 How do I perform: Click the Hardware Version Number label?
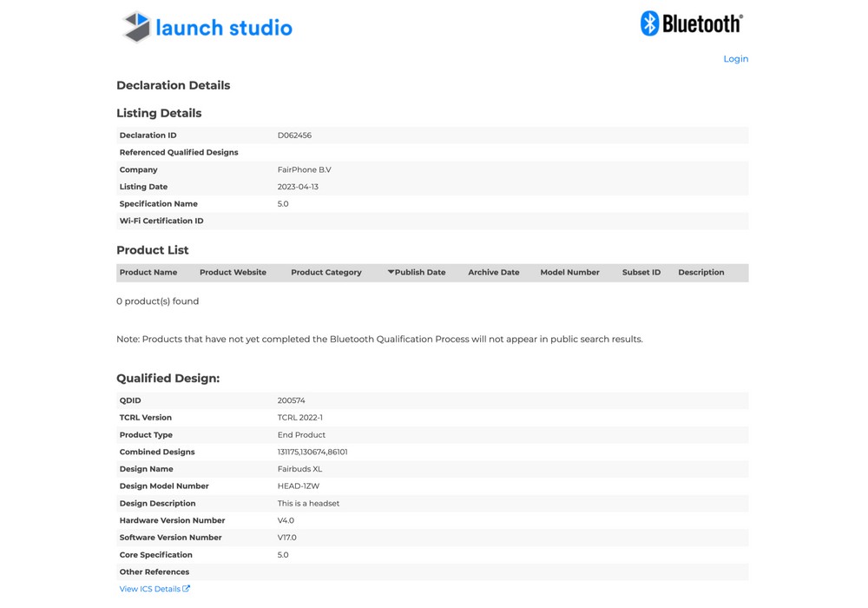coord(172,520)
